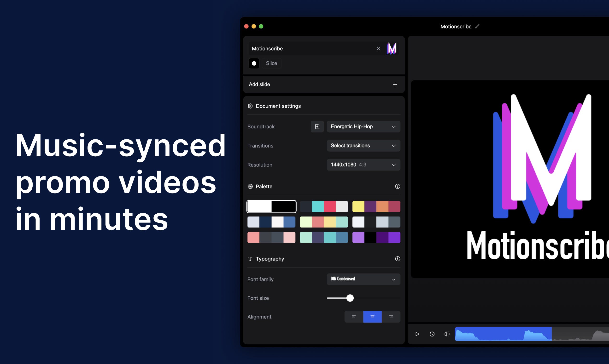
Task: Choose the purple and black palette
Action: [x=376, y=237]
